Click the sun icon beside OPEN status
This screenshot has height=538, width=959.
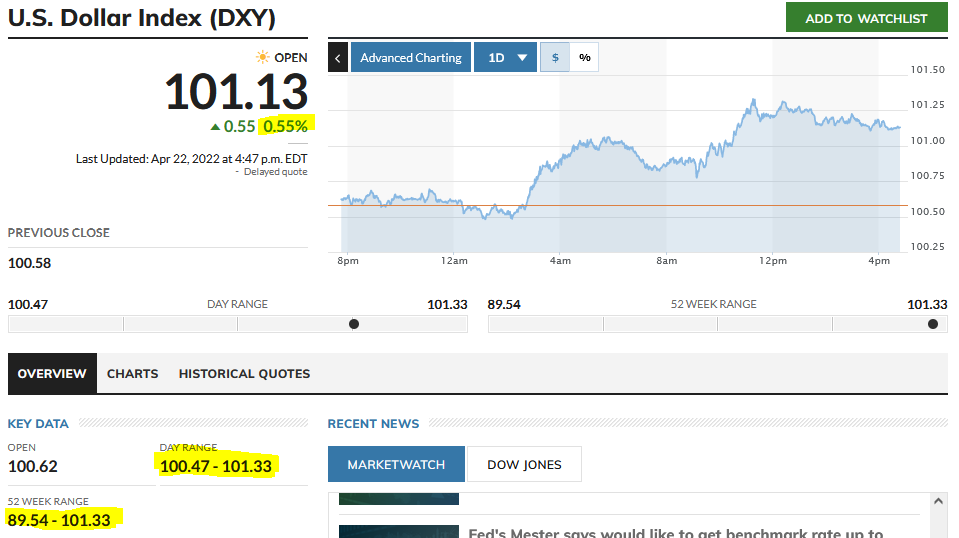click(x=262, y=58)
